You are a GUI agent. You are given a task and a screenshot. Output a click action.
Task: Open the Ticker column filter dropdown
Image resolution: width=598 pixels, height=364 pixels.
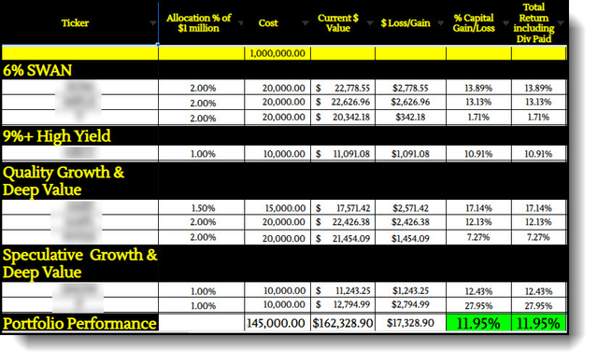point(153,23)
